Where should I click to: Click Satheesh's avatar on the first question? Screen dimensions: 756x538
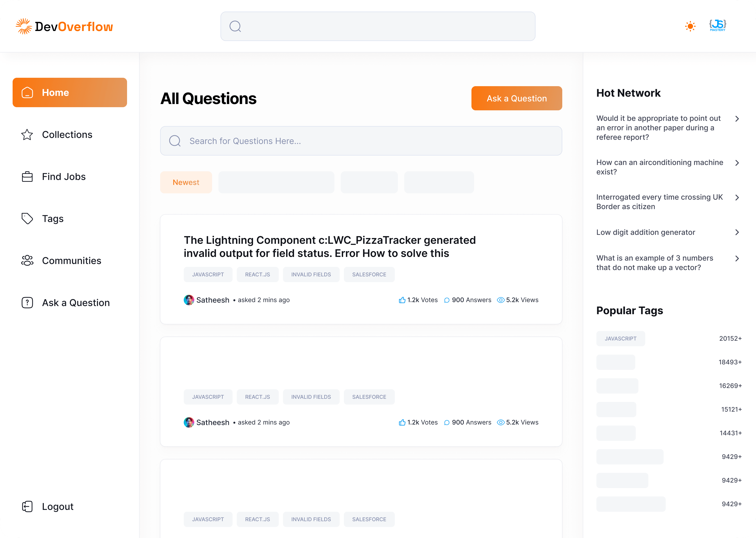[x=189, y=300]
